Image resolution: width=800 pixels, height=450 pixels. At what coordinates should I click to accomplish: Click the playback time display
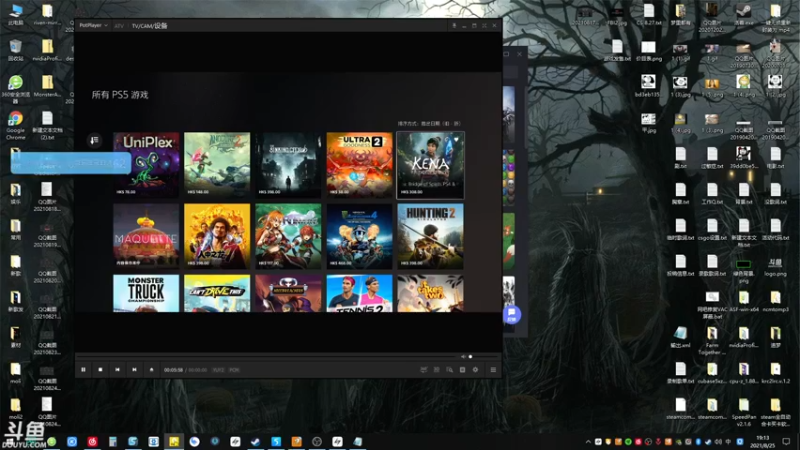click(x=185, y=370)
